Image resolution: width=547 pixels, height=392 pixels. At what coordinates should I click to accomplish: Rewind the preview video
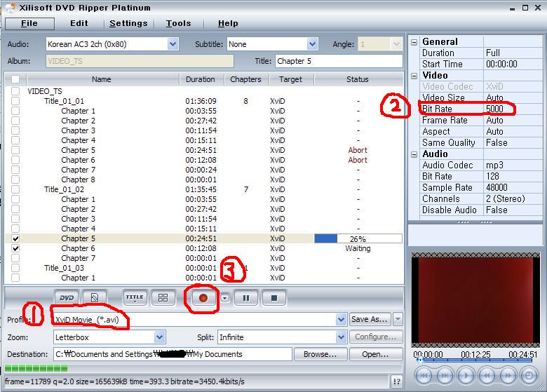[x=487, y=376]
